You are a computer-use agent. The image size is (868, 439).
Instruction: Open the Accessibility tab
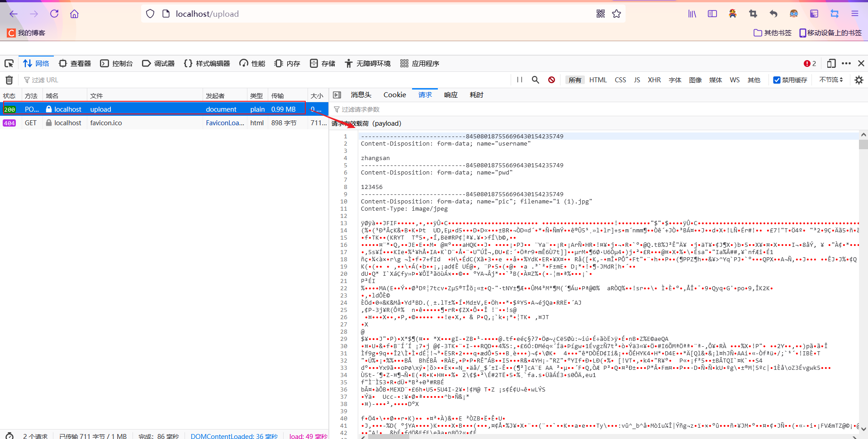click(x=368, y=64)
